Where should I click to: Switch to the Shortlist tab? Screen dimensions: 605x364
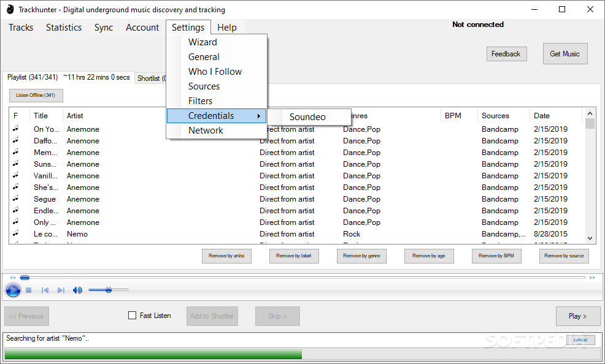[151, 78]
